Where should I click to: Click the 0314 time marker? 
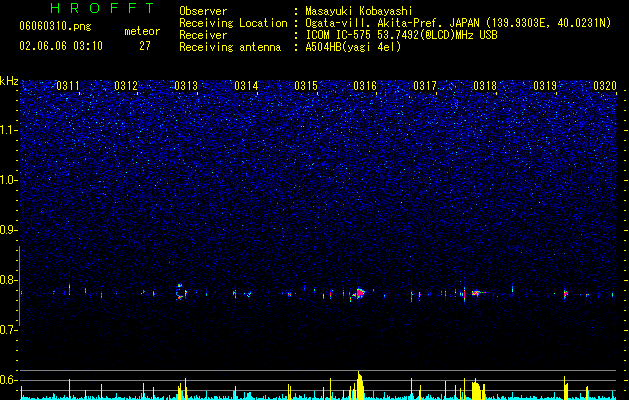246,86
